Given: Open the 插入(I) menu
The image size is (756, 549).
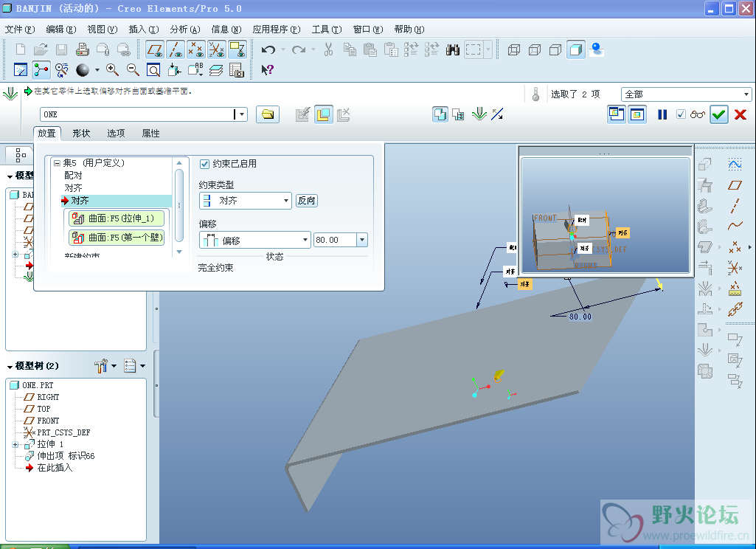Looking at the screenshot, I should [x=144, y=30].
